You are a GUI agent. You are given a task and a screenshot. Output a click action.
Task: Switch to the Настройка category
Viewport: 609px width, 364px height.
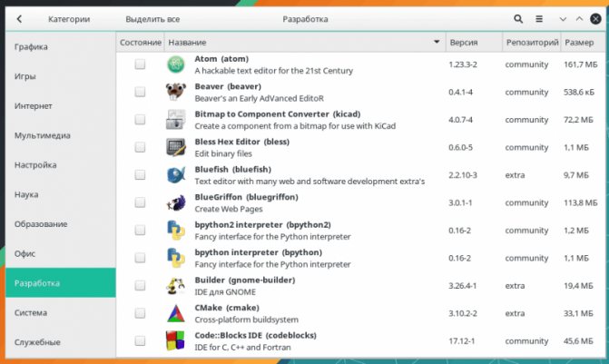click(x=61, y=164)
